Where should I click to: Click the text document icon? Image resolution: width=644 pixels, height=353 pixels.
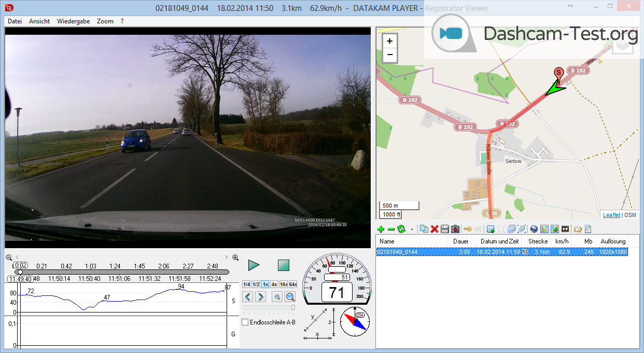tap(588, 229)
